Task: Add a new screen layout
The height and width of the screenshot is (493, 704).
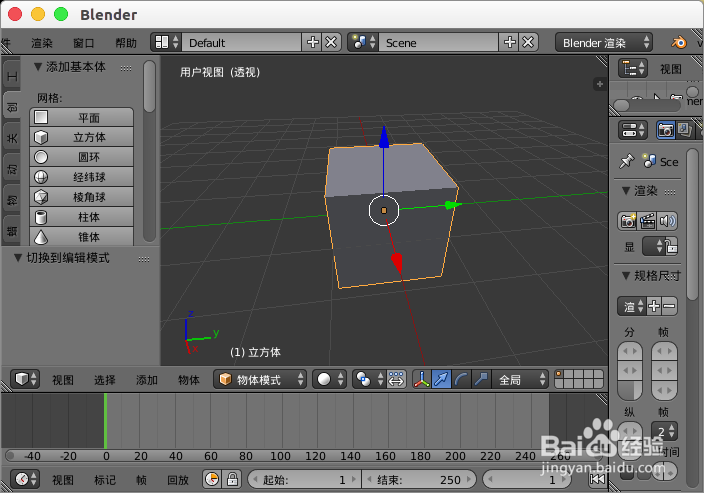Action: (312, 43)
